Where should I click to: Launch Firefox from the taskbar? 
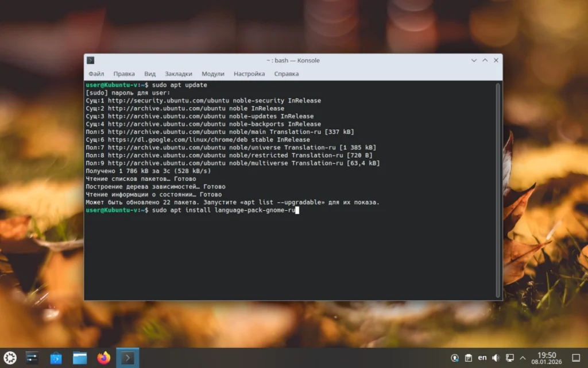104,358
